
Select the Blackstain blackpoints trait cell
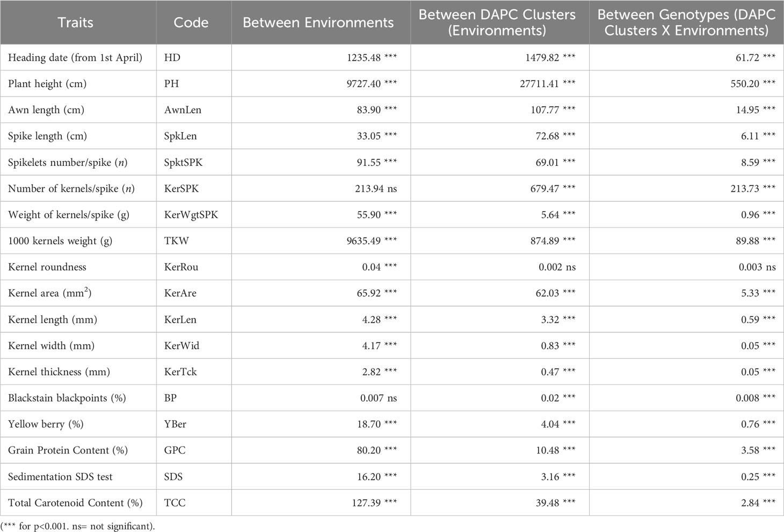click(67, 398)
